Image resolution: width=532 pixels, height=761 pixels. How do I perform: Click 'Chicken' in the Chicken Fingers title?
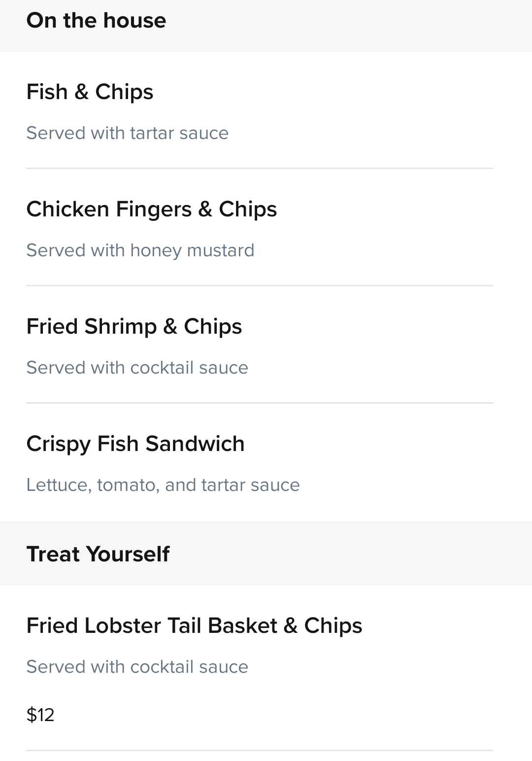coord(68,209)
